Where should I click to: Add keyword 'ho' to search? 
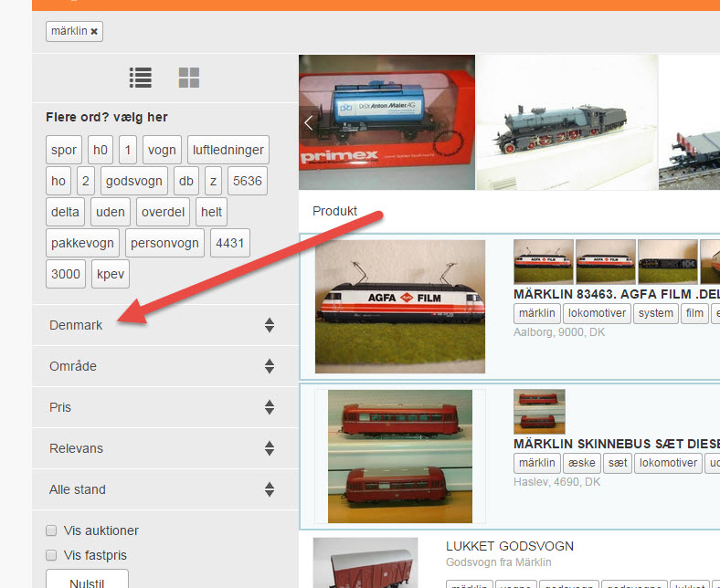[x=58, y=181]
